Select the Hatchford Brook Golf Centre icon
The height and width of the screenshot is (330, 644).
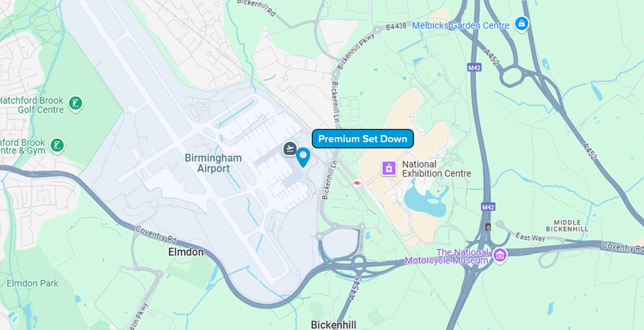(75, 104)
